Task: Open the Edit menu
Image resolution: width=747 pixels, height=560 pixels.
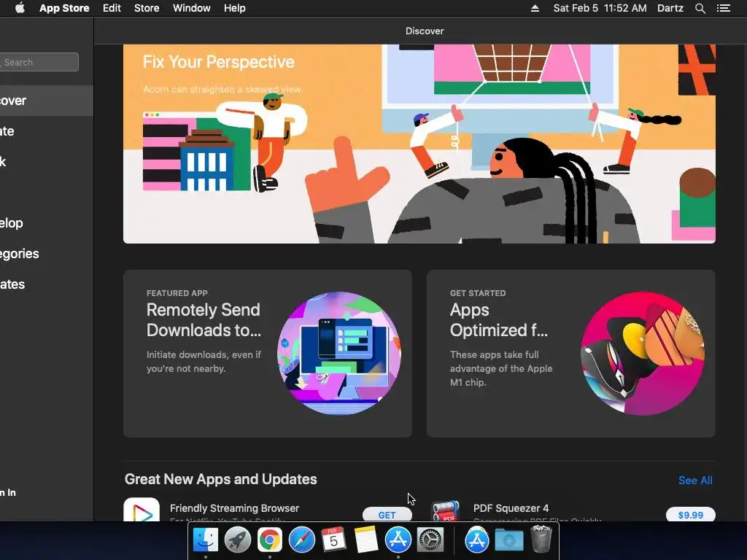Action: 112,8
